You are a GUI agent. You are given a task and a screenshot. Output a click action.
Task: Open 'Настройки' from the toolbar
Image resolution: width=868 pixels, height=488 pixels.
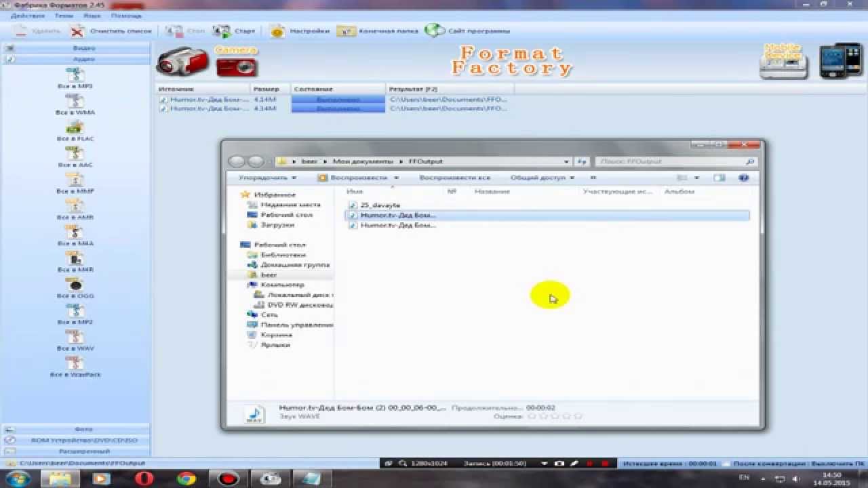(300, 31)
